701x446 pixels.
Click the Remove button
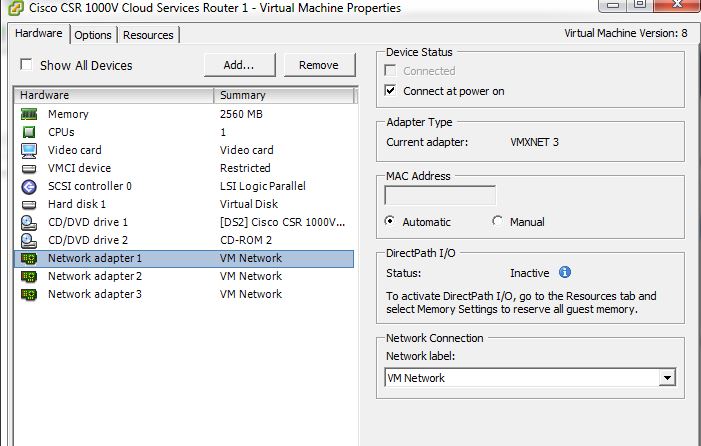coord(319,65)
